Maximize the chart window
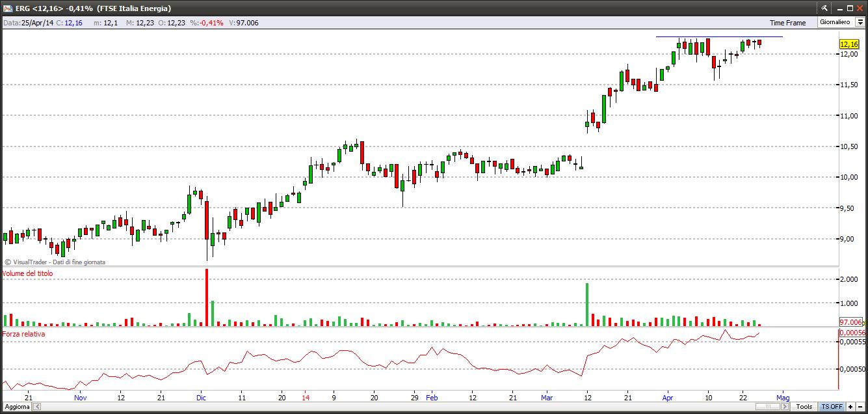This screenshot has width=868, height=414. coord(848,8)
